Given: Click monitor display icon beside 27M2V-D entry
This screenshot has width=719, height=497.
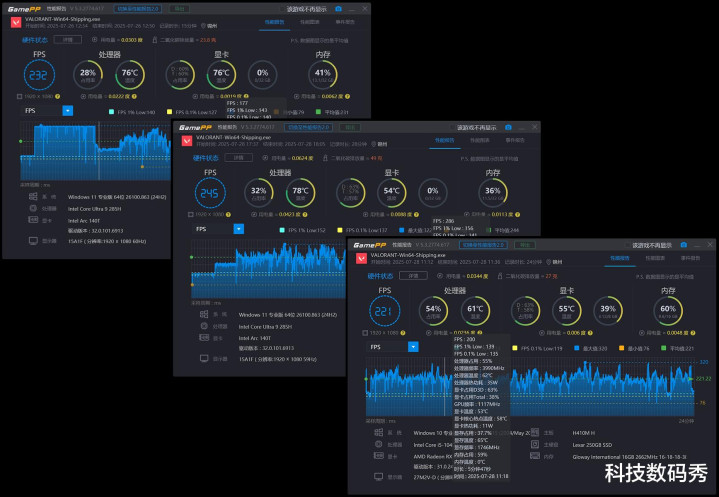Looking at the screenshot, I should coord(378,477).
